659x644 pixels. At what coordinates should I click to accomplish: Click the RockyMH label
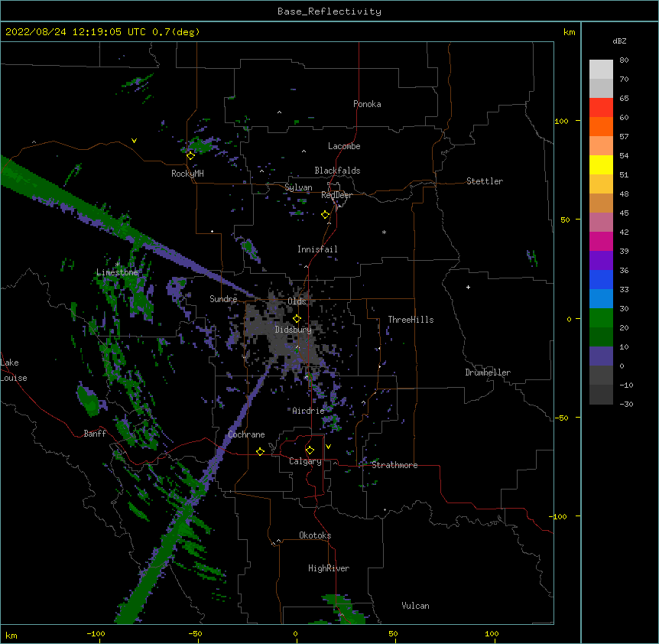(187, 173)
